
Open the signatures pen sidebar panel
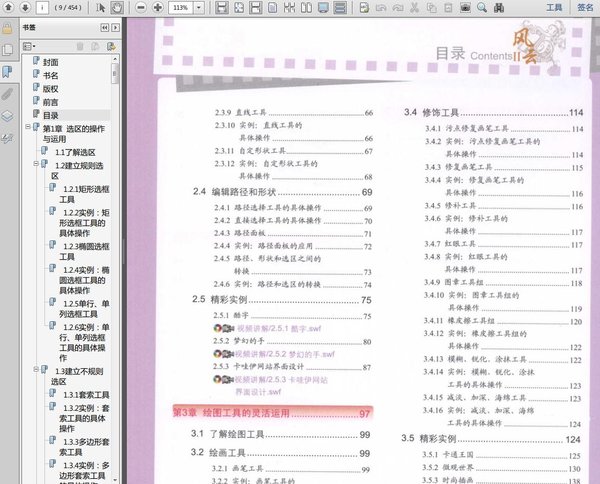[x=7, y=138]
